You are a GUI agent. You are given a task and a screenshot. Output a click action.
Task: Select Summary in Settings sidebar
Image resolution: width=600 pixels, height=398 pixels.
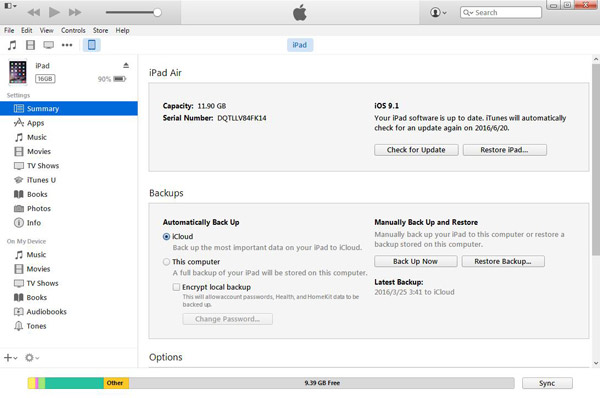[69, 109]
